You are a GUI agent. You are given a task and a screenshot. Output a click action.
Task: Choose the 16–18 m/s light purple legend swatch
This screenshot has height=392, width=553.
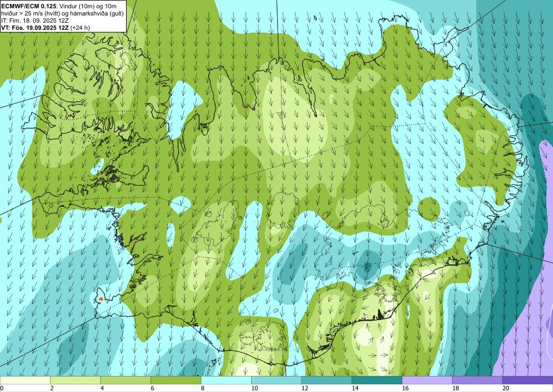427,380
